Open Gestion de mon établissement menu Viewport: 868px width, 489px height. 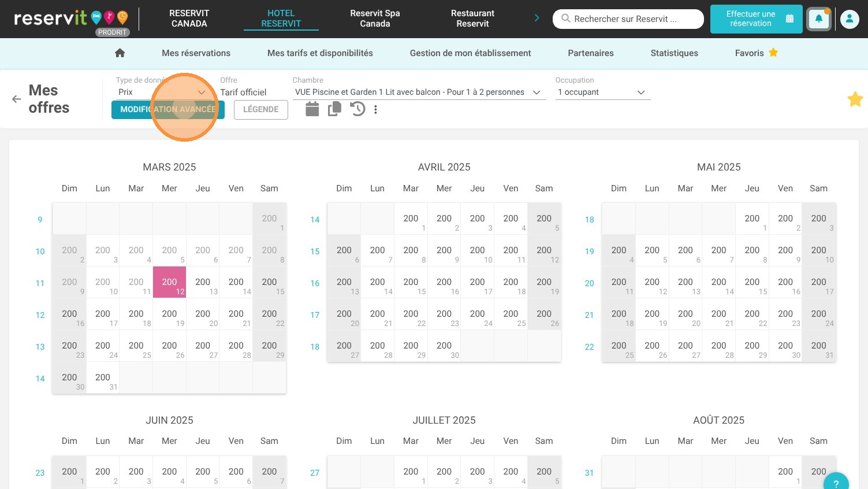(x=470, y=53)
